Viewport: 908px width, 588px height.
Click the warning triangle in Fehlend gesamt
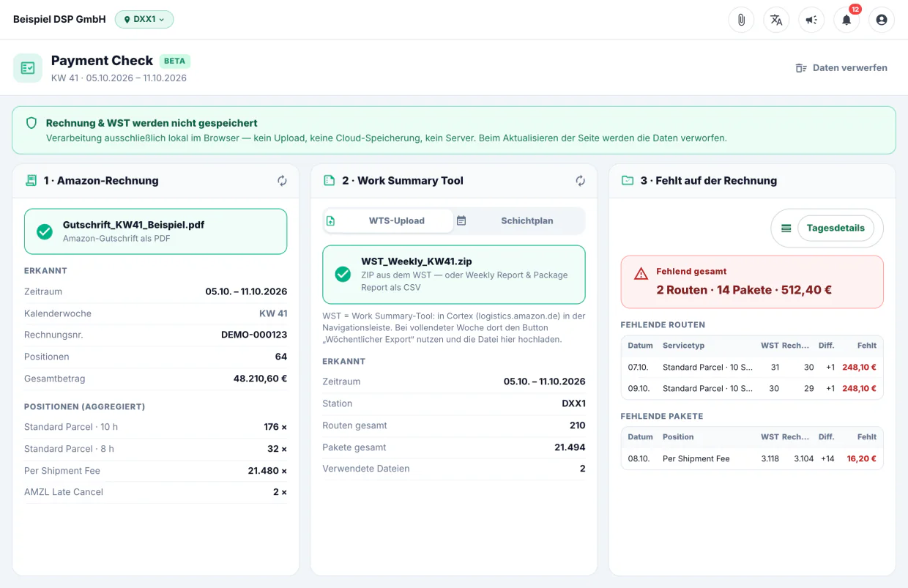[641, 274]
